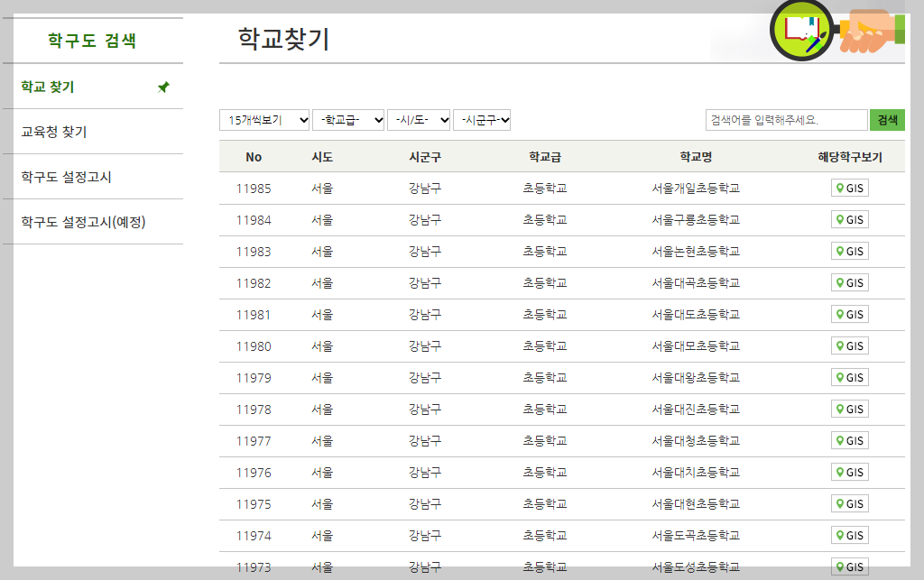The image size is (924, 580).
Task: Open 학구도 설정고시 sidebar item
Action: click(x=66, y=177)
